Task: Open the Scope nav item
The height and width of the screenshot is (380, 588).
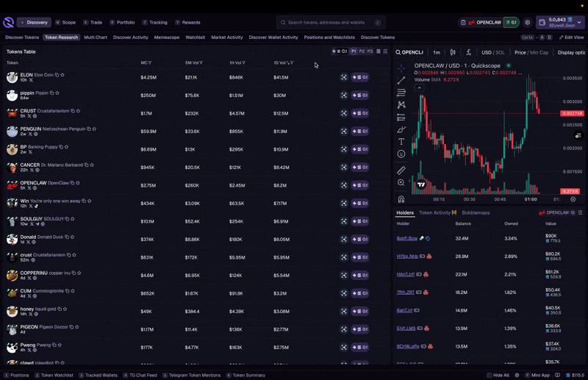Action: 65,23
